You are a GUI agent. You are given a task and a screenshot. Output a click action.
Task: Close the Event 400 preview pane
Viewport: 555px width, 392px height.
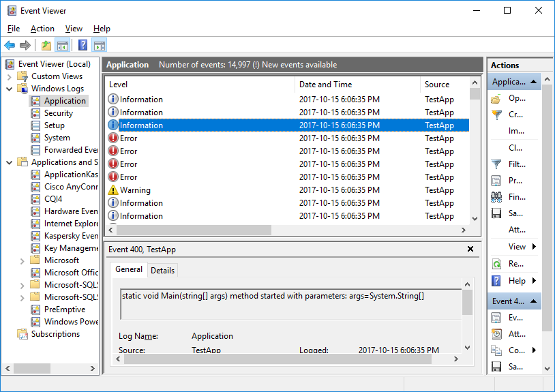click(x=470, y=249)
